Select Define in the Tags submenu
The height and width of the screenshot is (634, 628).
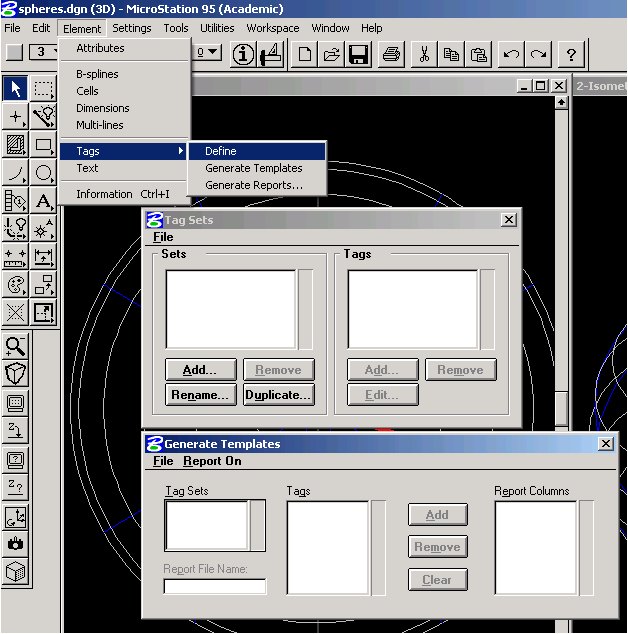[x=257, y=151]
